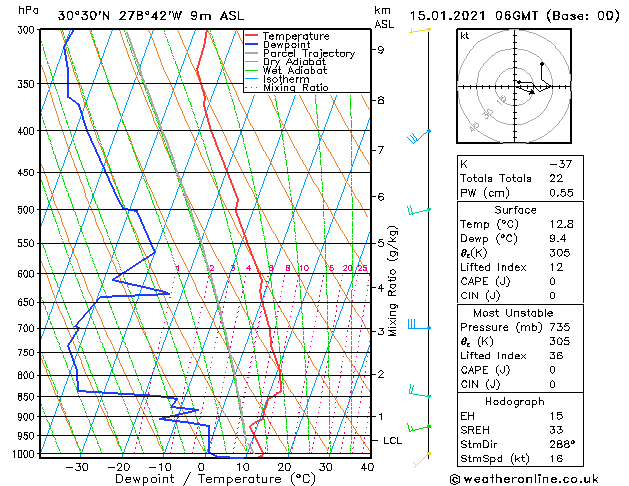Screen dimensions: 629x486
Task: Click the 5 km altitude label
Action: (381, 243)
